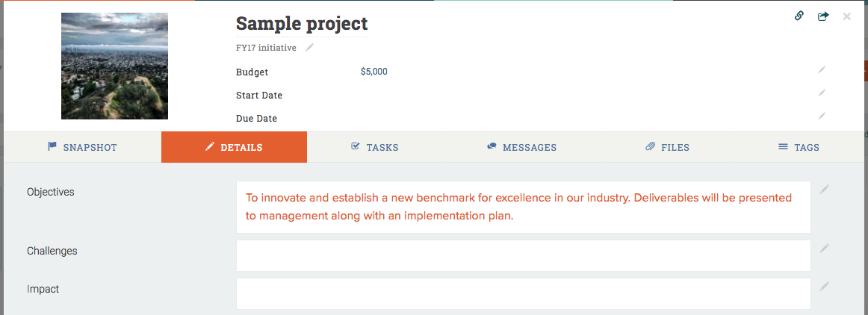The image size is (868, 315).
Task: Click the Budget row edit pencil
Action: (822, 70)
